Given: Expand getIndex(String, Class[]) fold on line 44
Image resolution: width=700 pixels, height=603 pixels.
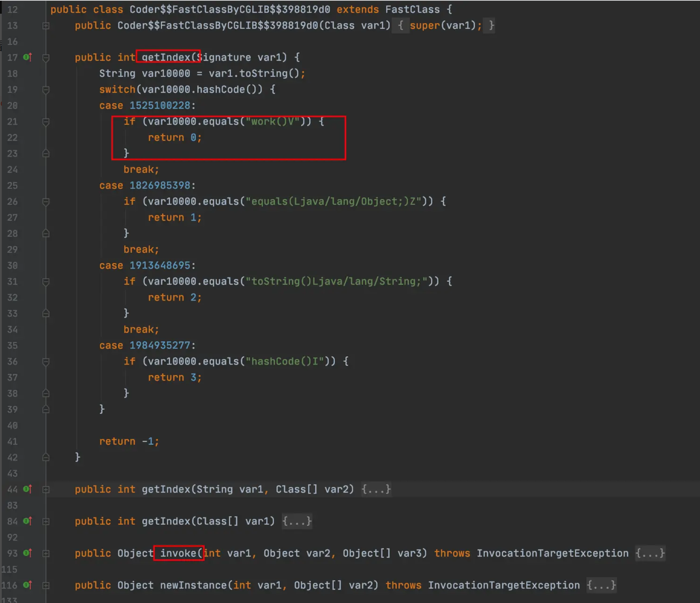Looking at the screenshot, I should point(46,489).
